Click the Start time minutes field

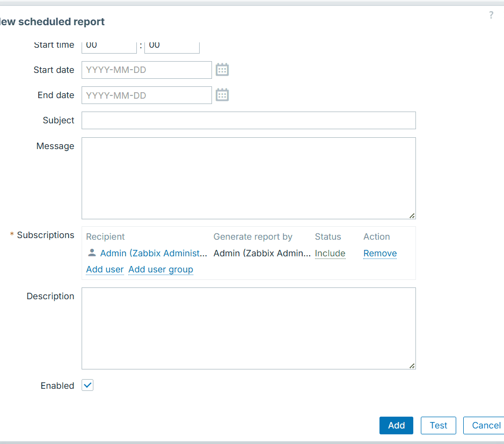click(172, 46)
